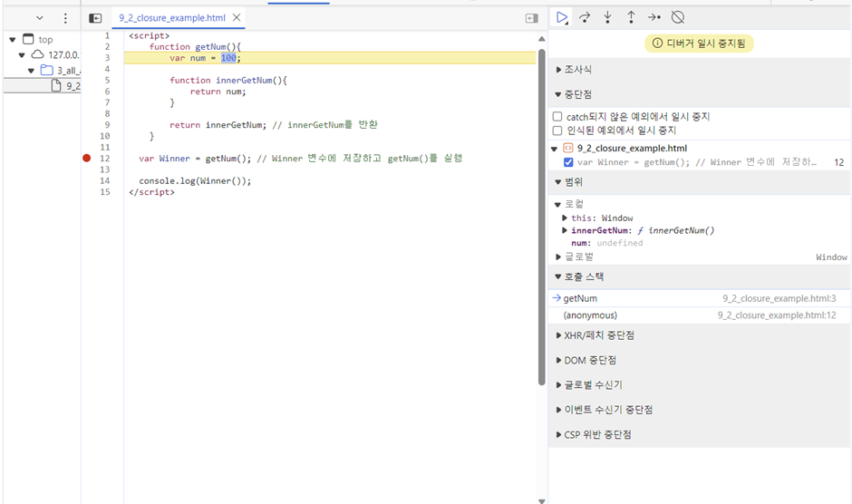
Task: Click the editor scroll down arrow
Action: 541,500
